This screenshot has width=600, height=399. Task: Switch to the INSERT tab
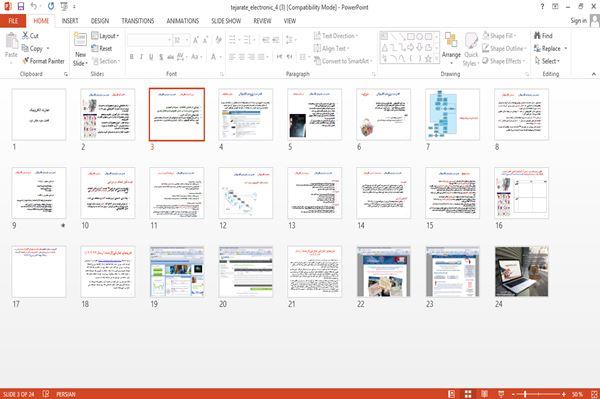(70, 21)
